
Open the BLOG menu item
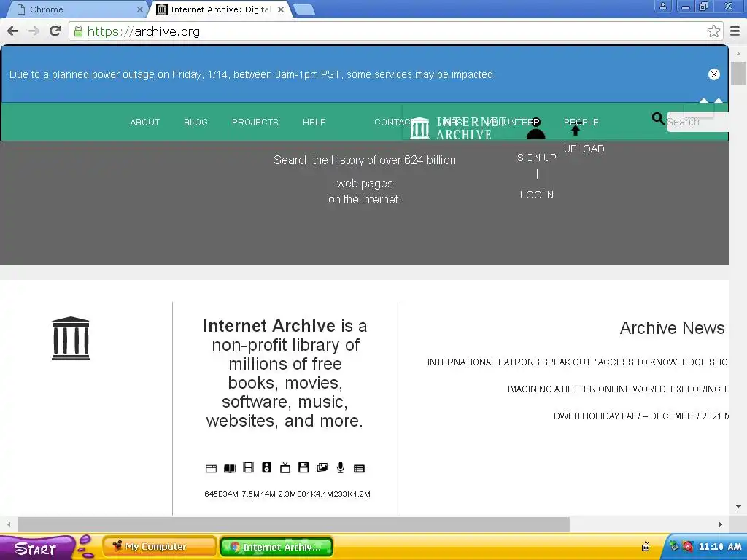point(196,122)
